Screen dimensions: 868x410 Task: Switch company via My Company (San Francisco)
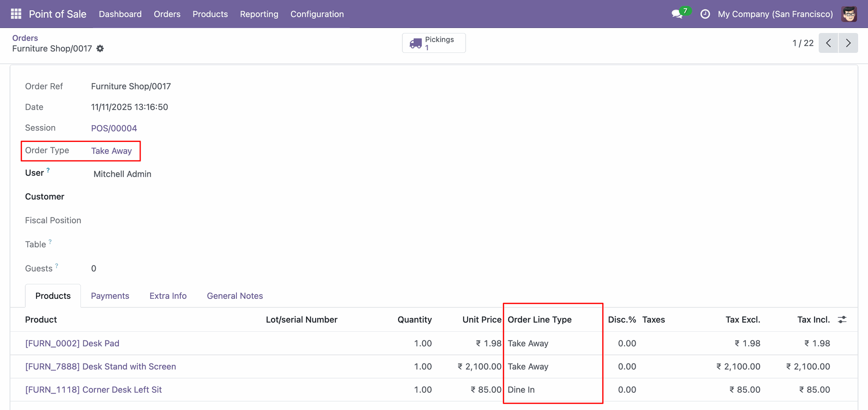click(775, 14)
